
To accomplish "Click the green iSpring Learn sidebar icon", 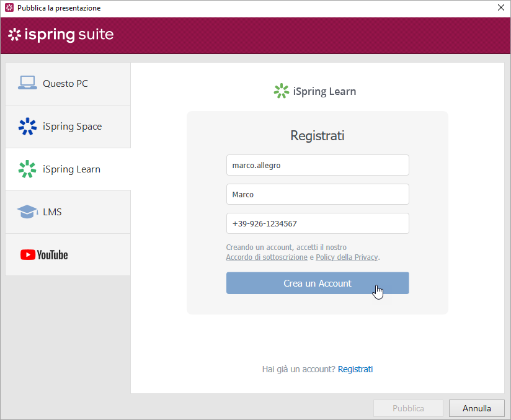I will pos(27,169).
